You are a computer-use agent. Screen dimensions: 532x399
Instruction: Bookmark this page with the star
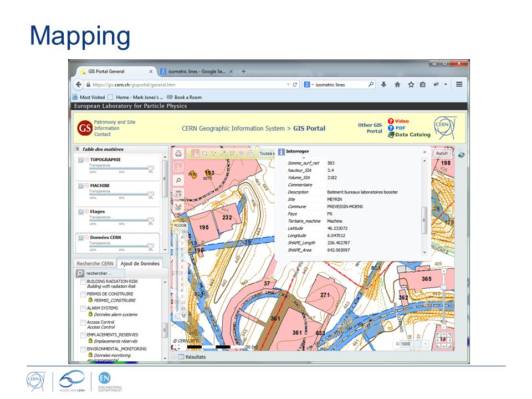click(411, 84)
